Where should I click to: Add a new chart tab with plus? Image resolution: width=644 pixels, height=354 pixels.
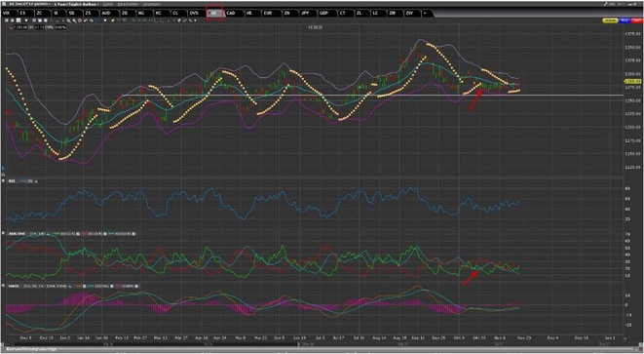(x=425, y=13)
